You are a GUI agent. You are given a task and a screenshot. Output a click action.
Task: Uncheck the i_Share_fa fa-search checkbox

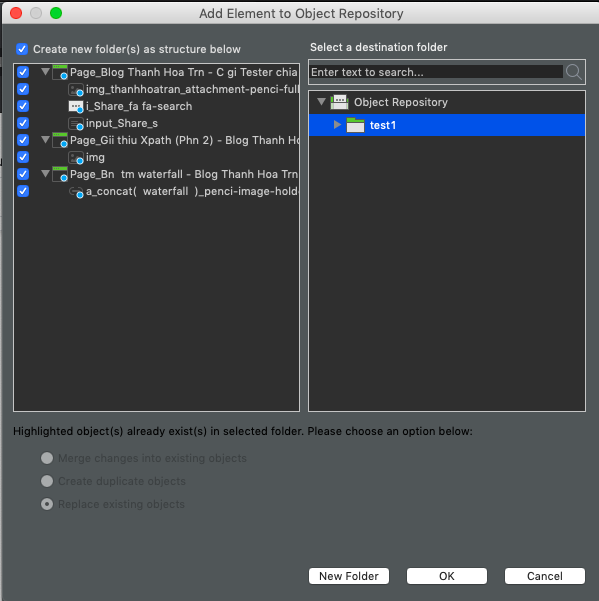[x=23, y=106]
